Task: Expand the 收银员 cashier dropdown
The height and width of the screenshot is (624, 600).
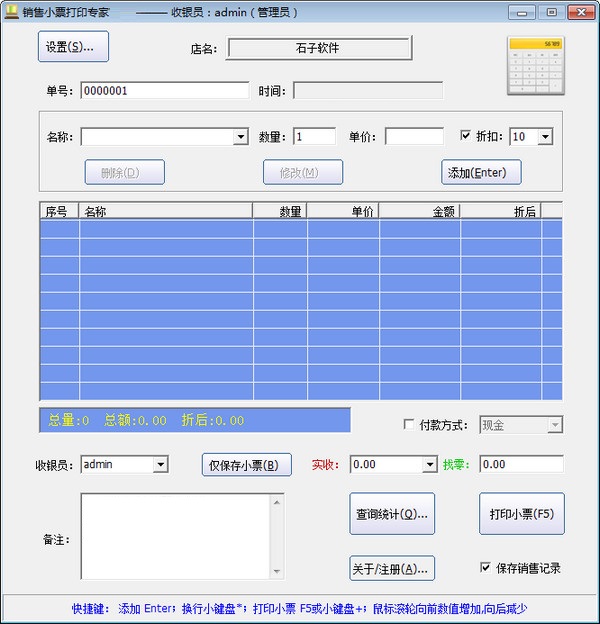Action: (160, 464)
